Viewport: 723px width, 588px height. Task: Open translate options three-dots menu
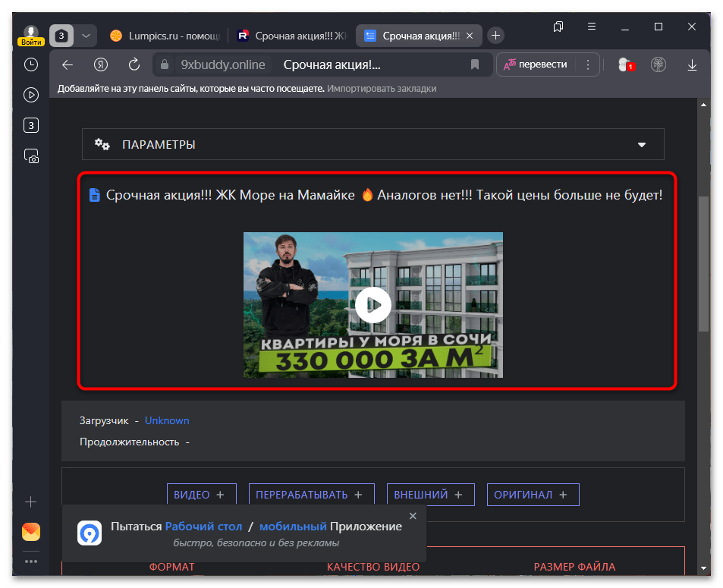[587, 64]
